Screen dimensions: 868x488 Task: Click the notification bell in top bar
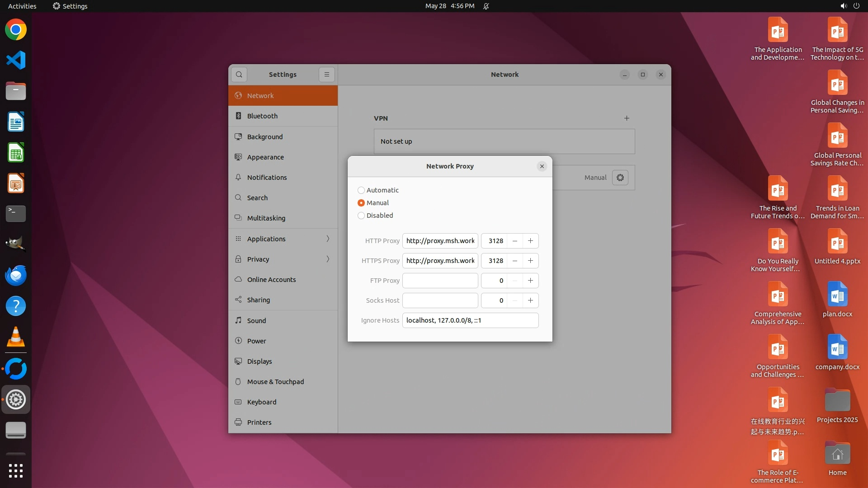pos(486,6)
